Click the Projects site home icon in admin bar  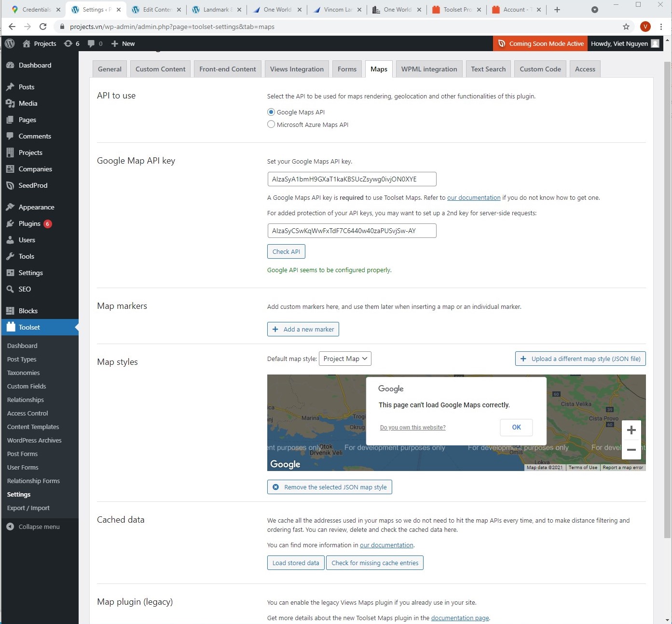click(x=27, y=43)
